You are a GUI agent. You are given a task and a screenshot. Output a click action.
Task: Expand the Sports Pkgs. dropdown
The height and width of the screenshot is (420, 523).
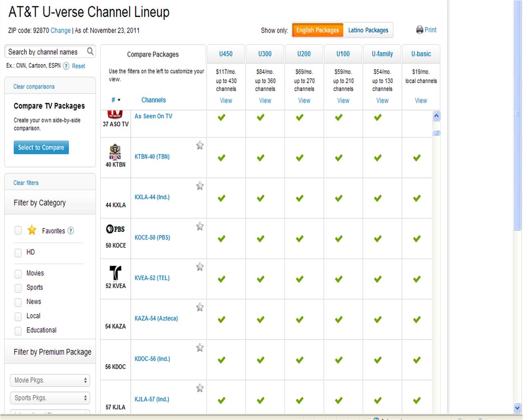pos(50,398)
